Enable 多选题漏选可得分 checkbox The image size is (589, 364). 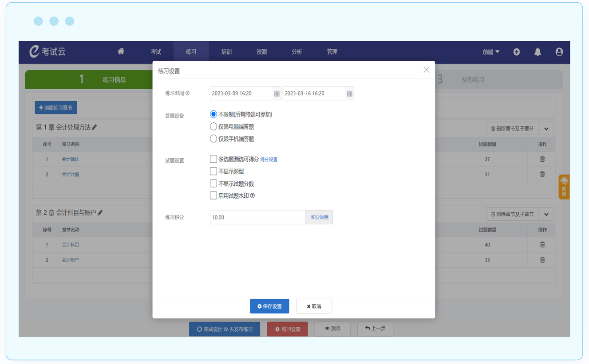coord(213,159)
